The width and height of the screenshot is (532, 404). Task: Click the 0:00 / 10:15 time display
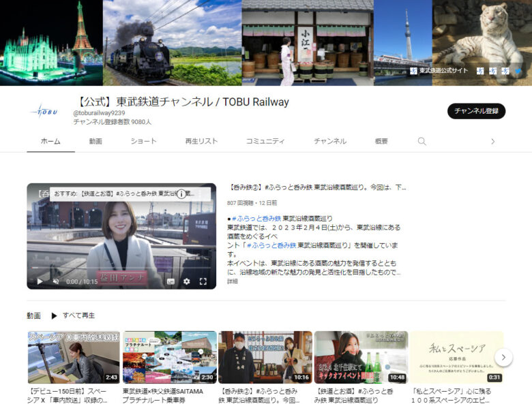82,281
